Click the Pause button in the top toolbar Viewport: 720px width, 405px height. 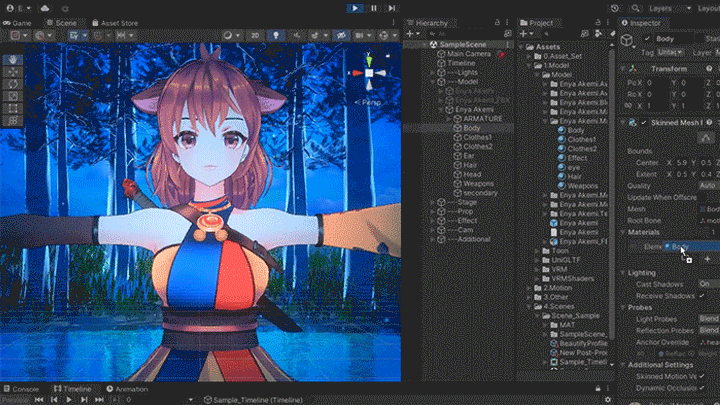click(374, 8)
